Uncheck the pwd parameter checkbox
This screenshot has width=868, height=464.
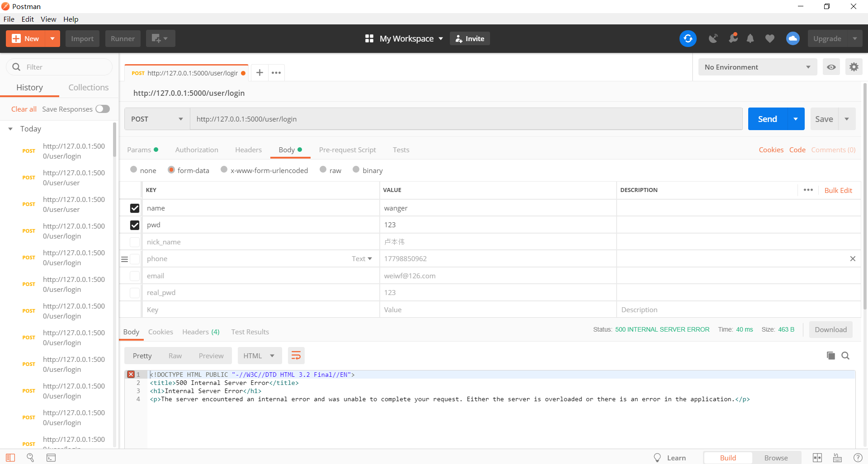135,225
